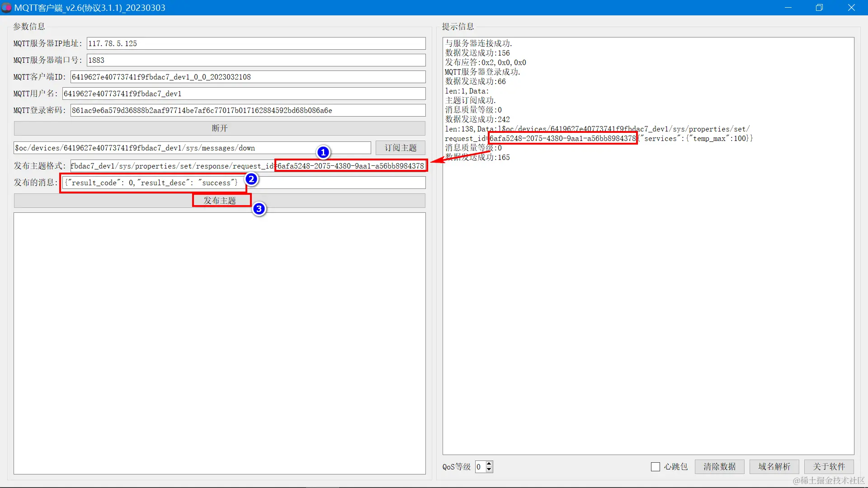
Task: Open 关于软件 about dialog
Action: (x=829, y=467)
